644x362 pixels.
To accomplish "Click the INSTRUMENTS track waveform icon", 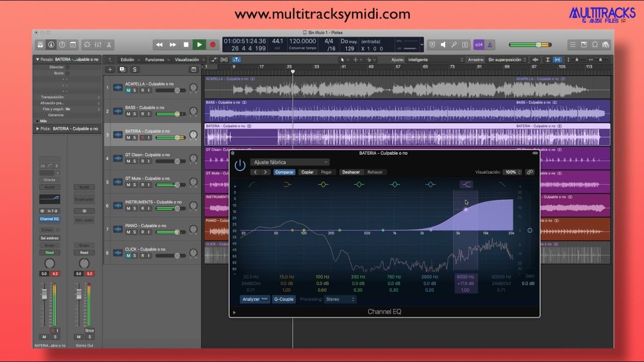I will coord(118,206).
